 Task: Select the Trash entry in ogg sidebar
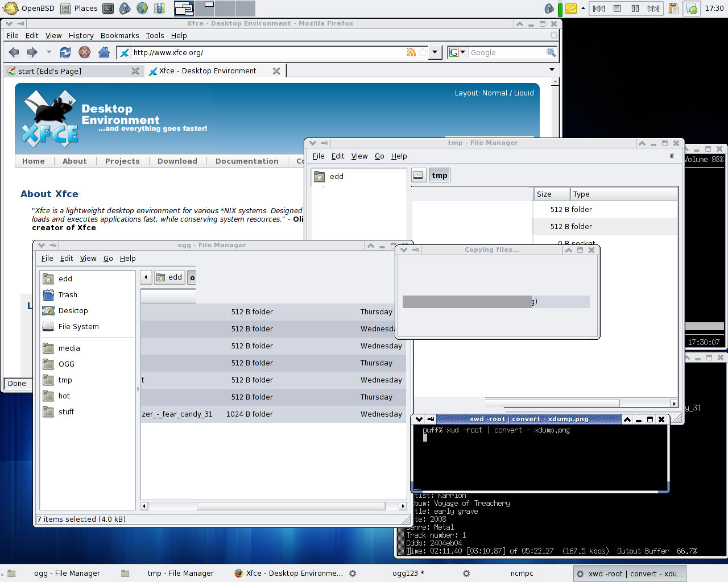point(68,294)
